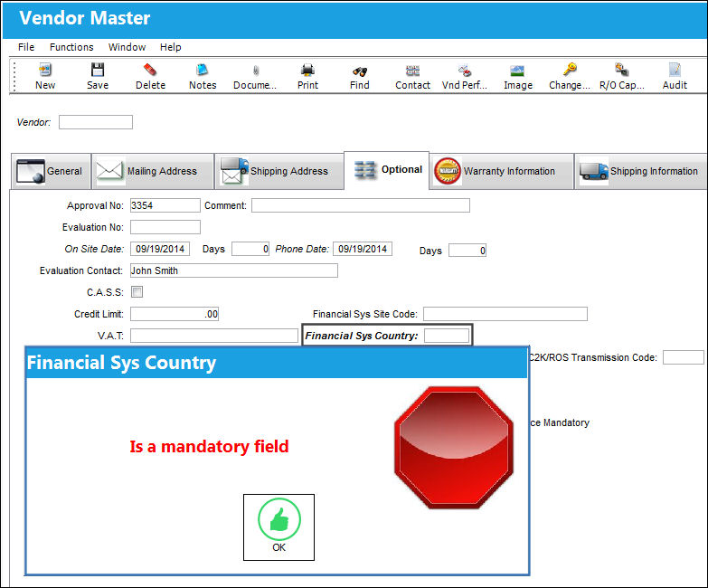Open the Help menu
708x588 pixels.
(x=170, y=47)
